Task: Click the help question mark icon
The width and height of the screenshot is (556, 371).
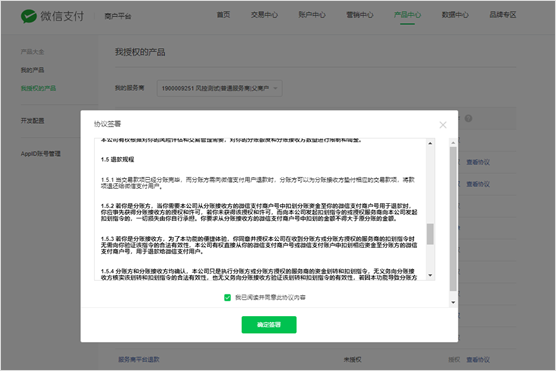Action: [x=468, y=118]
